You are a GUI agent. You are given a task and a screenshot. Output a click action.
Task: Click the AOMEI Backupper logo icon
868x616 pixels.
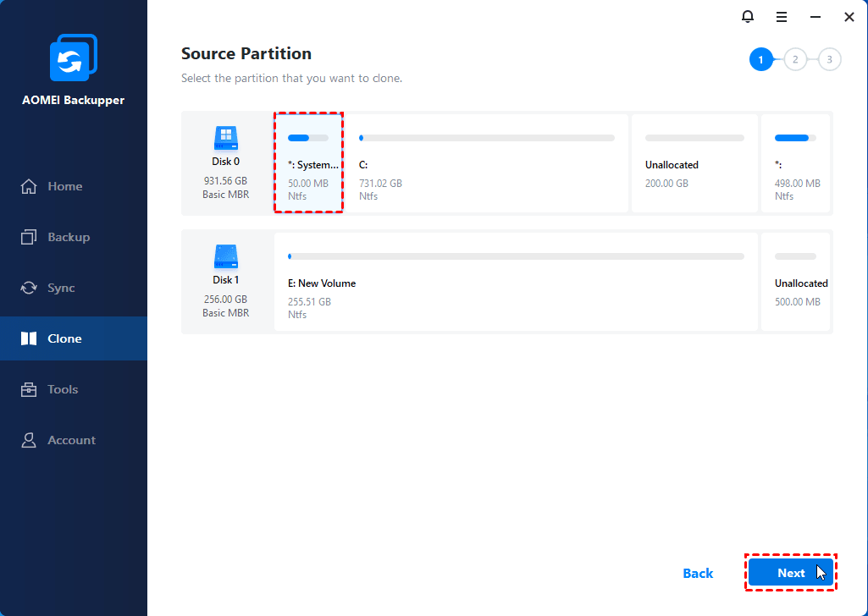point(73,58)
